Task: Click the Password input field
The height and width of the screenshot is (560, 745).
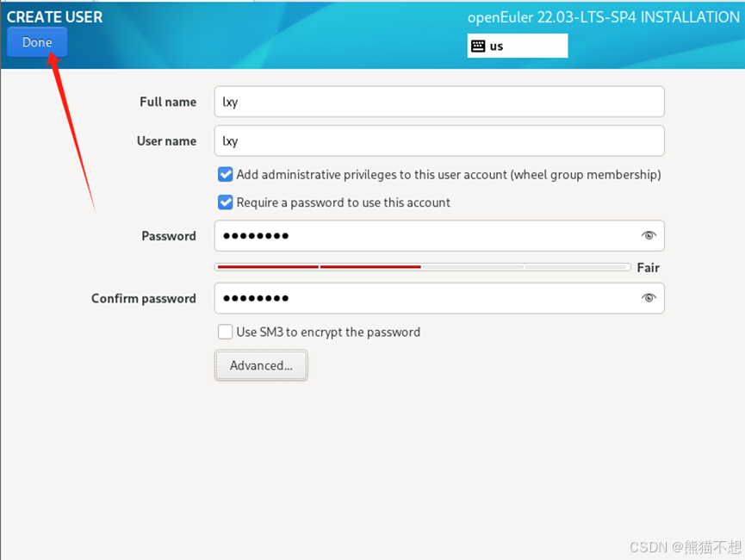Action: tap(439, 236)
